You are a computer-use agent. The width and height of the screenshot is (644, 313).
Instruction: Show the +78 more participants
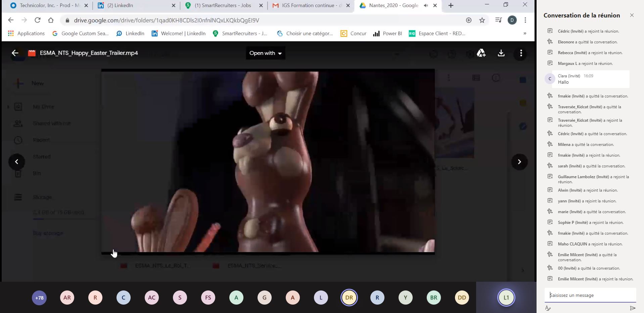tap(39, 298)
